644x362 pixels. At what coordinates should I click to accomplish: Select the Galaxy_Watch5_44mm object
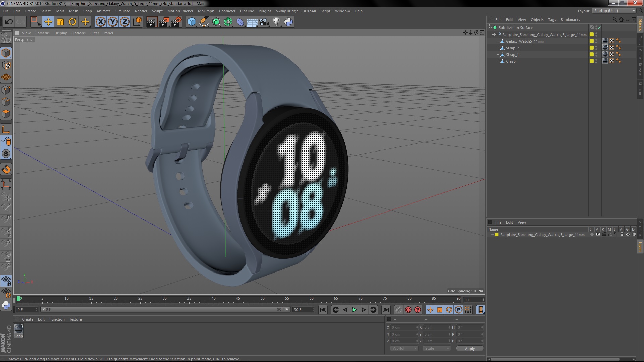(x=525, y=41)
